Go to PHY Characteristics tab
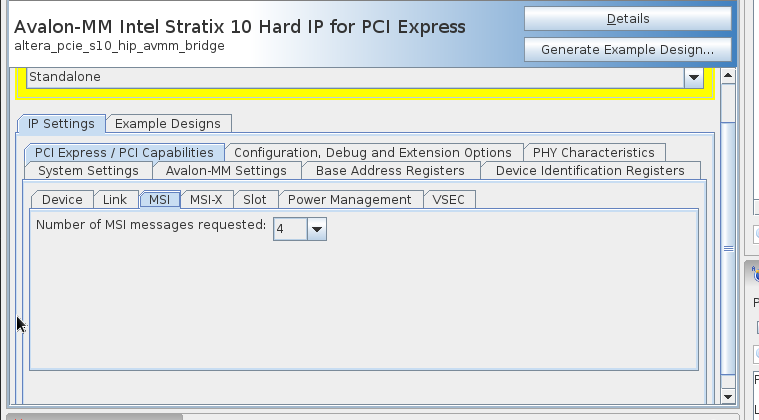 pyautogui.click(x=593, y=153)
